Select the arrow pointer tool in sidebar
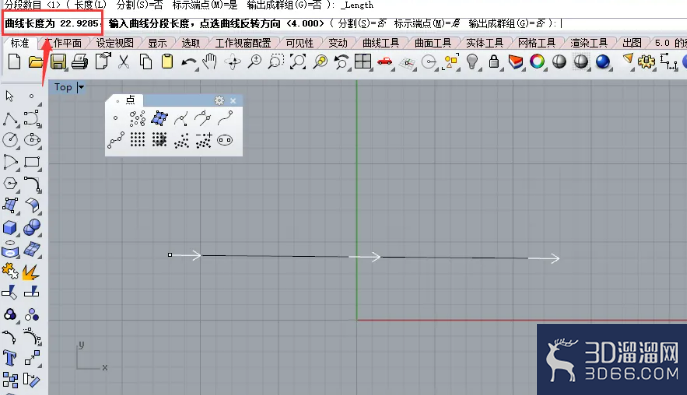 tap(10, 96)
